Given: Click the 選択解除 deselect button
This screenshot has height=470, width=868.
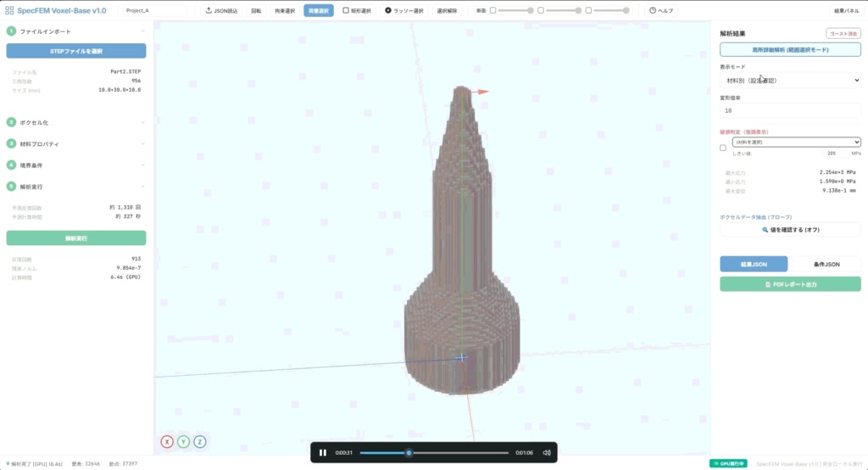Looking at the screenshot, I should pos(447,10).
